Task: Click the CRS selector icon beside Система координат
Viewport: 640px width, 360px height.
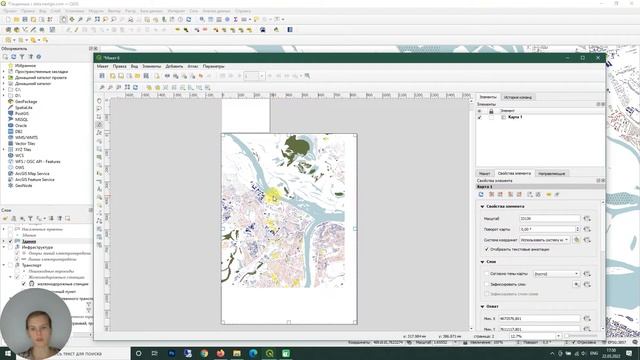Action: 576,240
